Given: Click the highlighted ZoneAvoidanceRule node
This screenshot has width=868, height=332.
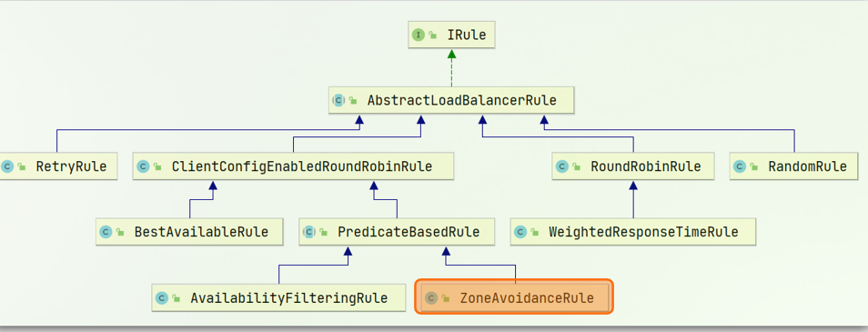Looking at the screenshot, I should (x=514, y=297).
